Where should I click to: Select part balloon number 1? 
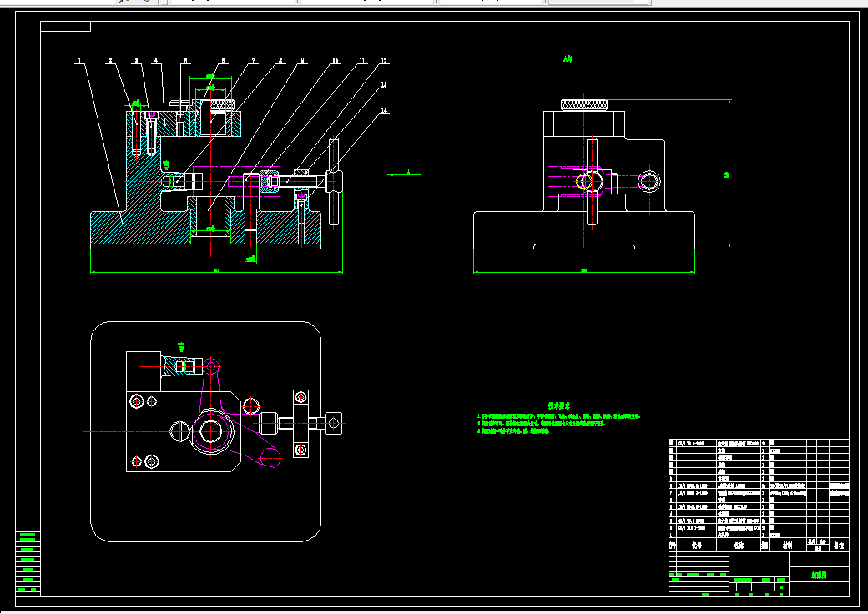80,61
